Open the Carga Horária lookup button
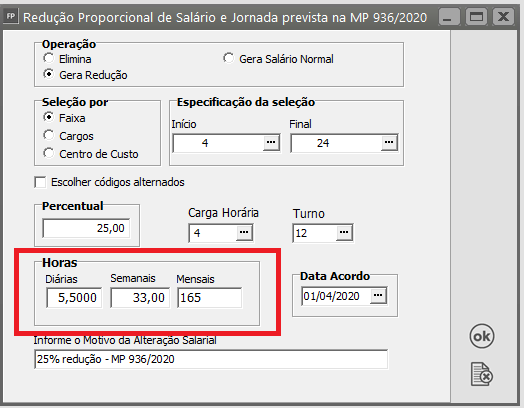 coord(244,233)
